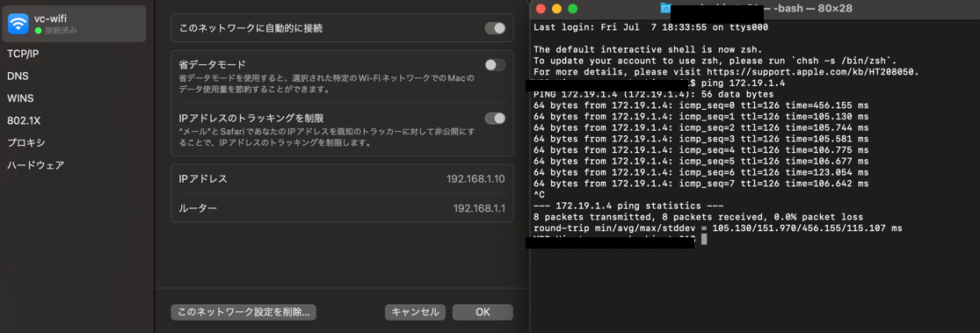Screen dimensions: 980x333
Task: Close the Terminal window with the red button
Action: click(541, 9)
